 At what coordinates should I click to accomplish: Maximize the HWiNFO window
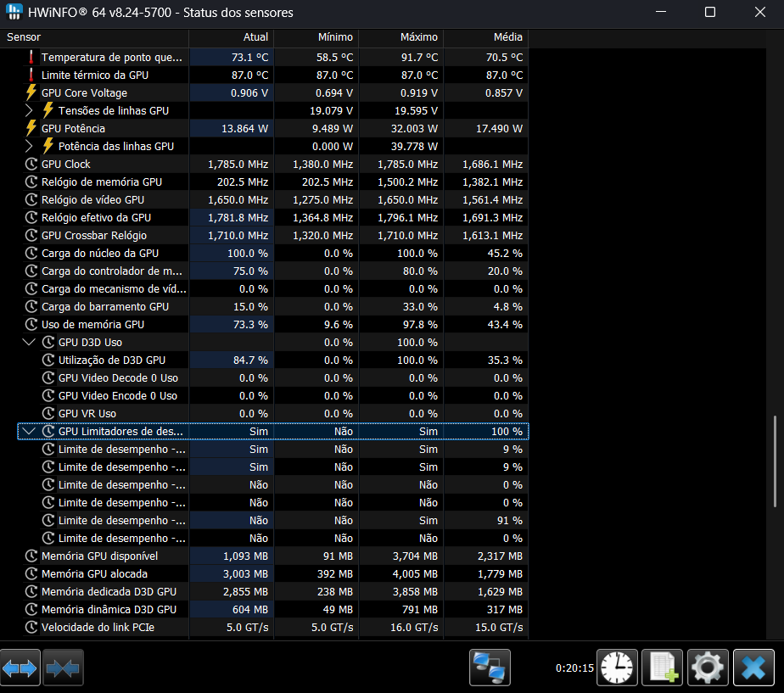click(x=710, y=12)
